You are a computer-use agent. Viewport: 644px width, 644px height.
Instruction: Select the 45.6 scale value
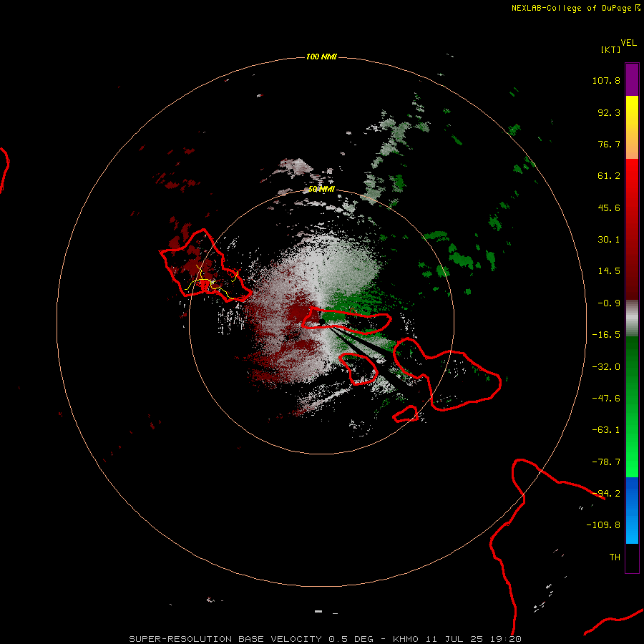[x=609, y=208]
